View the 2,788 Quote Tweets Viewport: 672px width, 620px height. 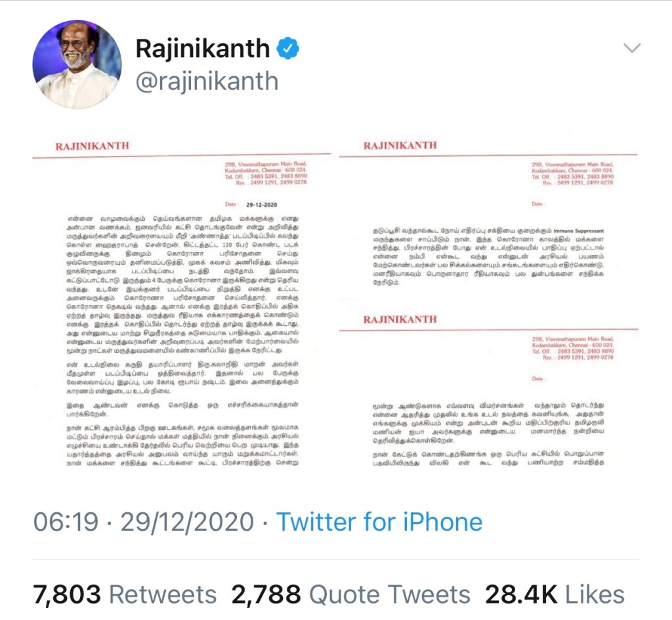pos(350,594)
